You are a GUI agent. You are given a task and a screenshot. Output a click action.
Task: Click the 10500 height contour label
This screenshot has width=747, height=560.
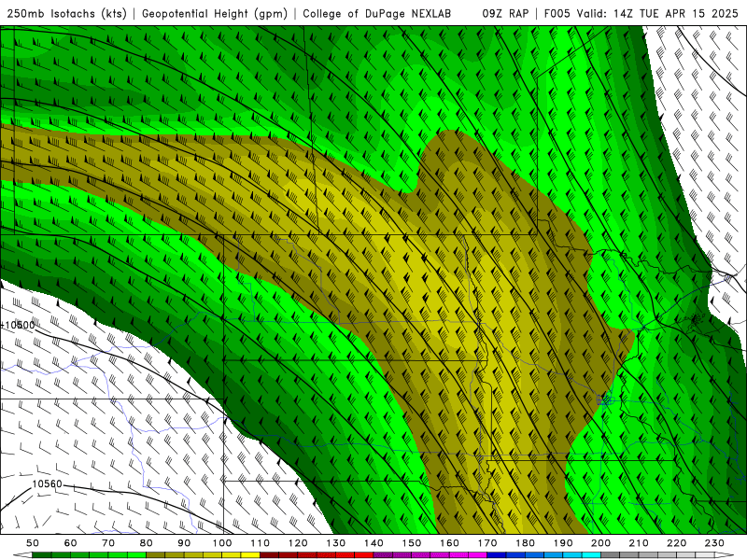pyautogui.click(x=18, y=325)
